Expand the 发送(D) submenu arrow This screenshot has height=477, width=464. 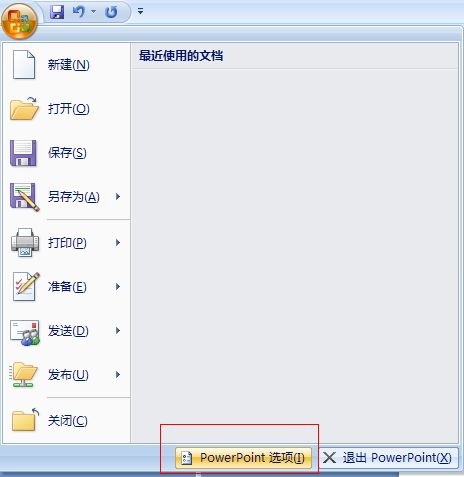tap(118, 330)
